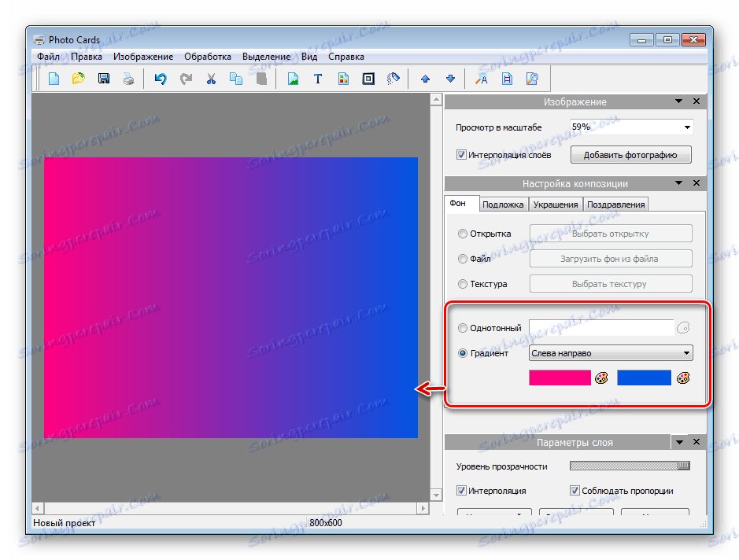Click the Добавить фотографию button

630,155
